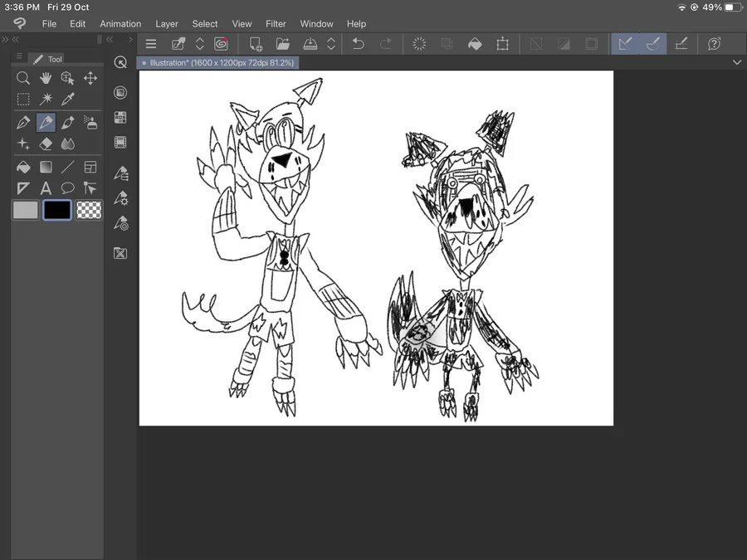Open the Edit menu
The image size is (747, 560).
point(78,24)
